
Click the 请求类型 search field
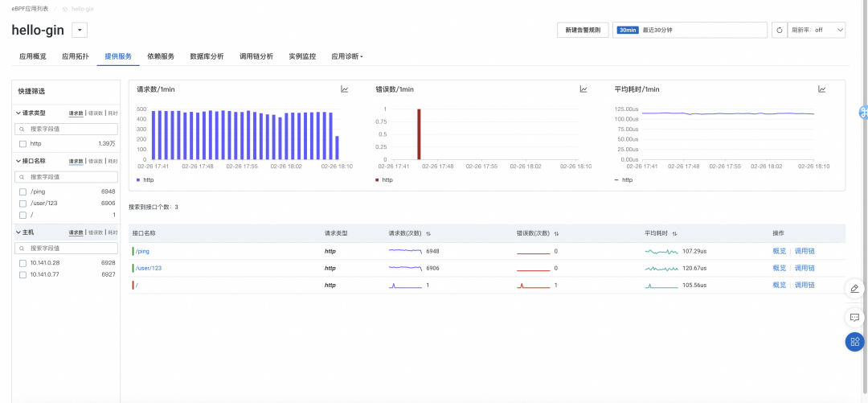tap(67, 130)
